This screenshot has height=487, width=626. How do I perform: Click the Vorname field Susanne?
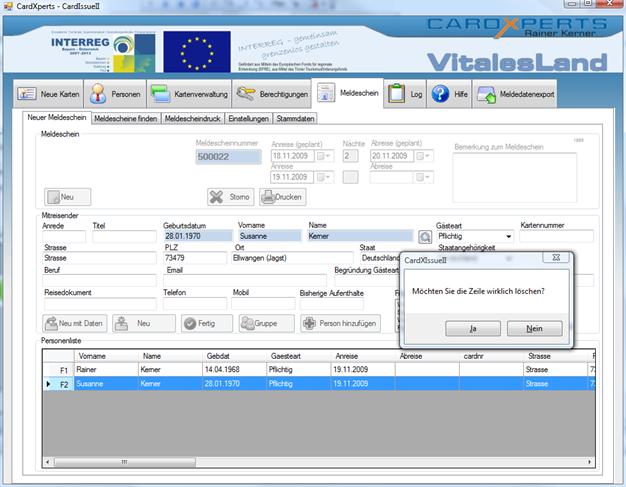[269, 236]
